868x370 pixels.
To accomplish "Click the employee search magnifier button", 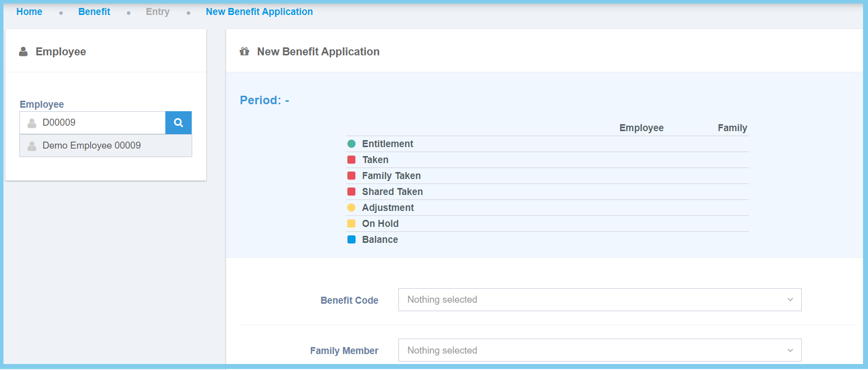I will (x=178, y=123).
